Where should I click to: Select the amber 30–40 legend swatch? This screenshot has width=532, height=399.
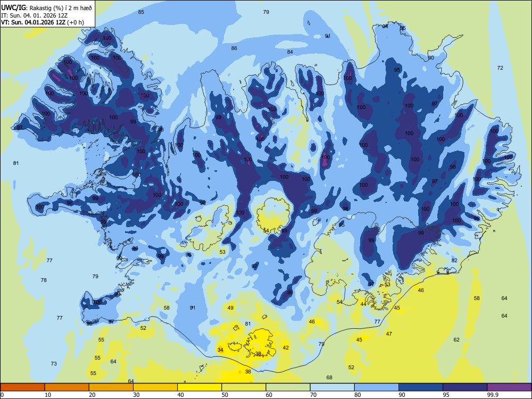pos(155,387)
